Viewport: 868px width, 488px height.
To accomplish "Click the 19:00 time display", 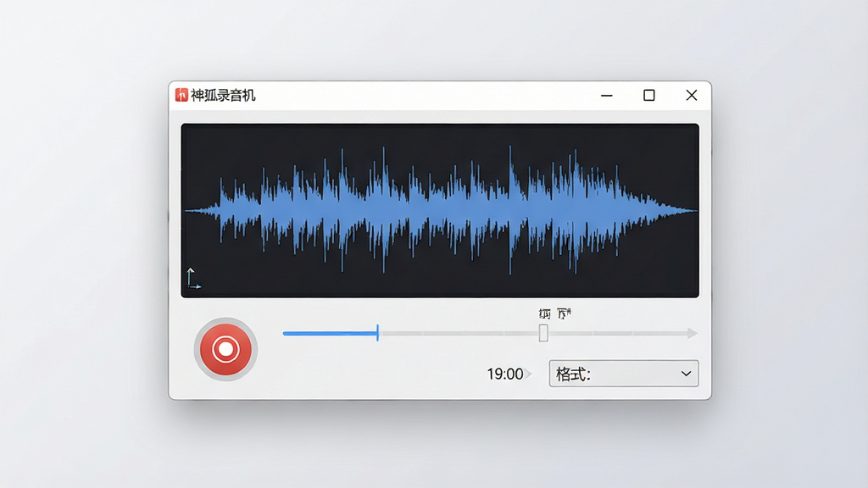I will pos(505,374).
